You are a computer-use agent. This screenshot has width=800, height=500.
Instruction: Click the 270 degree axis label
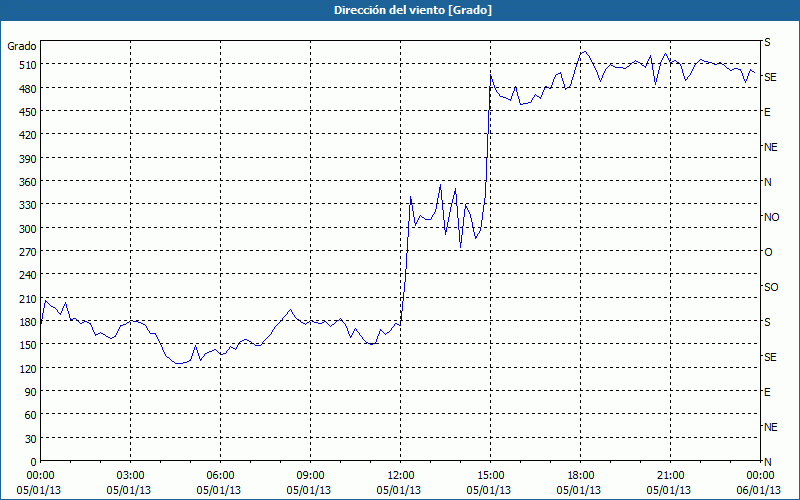29,252
